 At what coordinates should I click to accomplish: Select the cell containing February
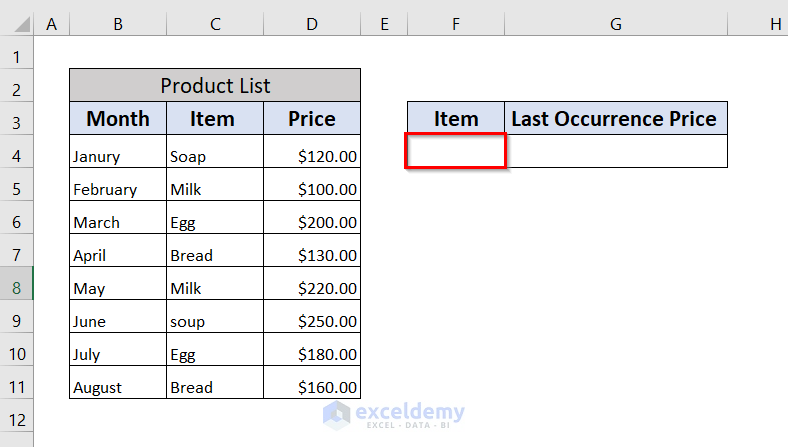point(118,189)
